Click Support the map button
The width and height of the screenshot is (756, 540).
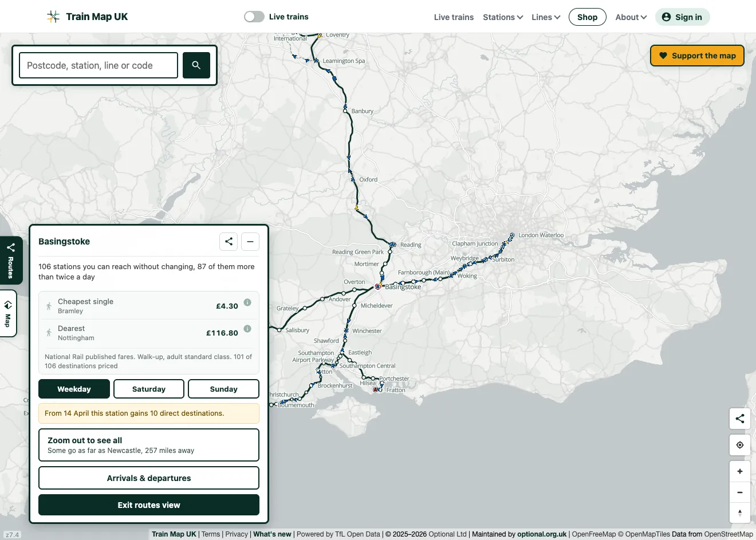697,56
